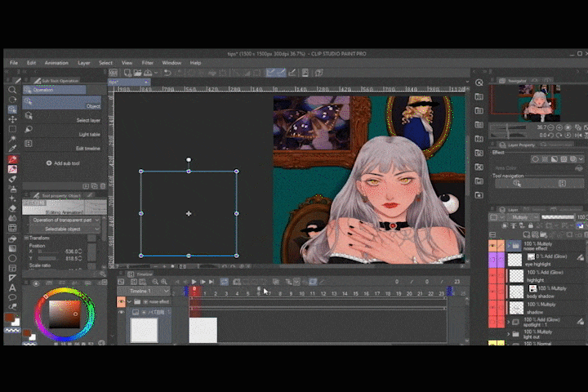
Task: Click the Play button in timeline
Action: point(194,282)
